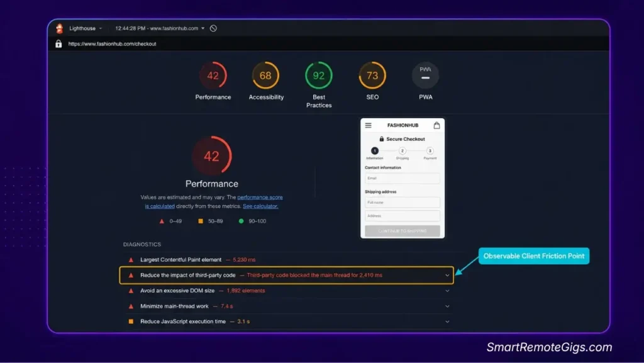Click the Full name input field in preview
Image resolution: width=644 pixels, height=363 pixels.
point(402,203)
